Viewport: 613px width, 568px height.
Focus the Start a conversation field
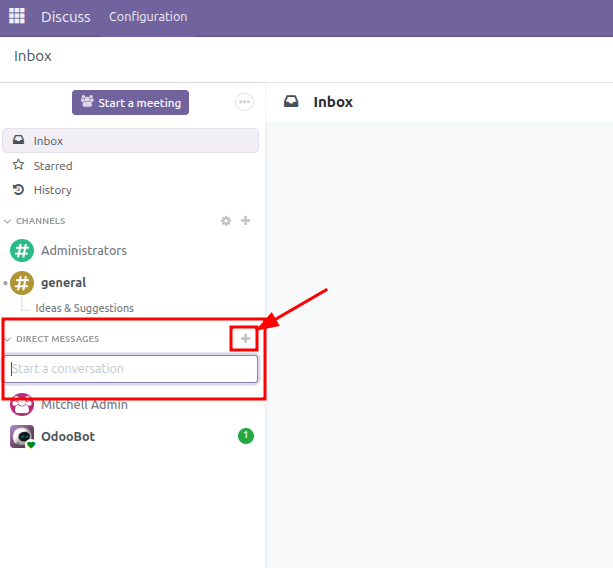pos(131,369)
